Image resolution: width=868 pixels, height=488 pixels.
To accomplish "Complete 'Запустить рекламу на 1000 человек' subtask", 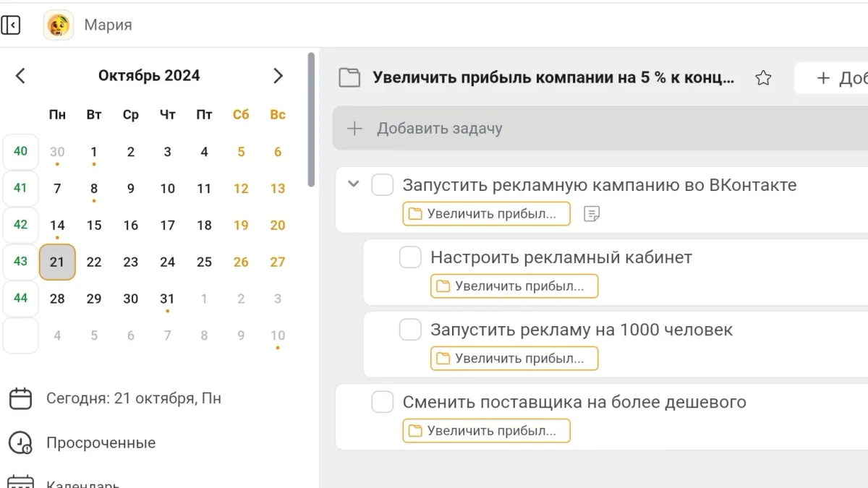I will (x=410, y=330).
